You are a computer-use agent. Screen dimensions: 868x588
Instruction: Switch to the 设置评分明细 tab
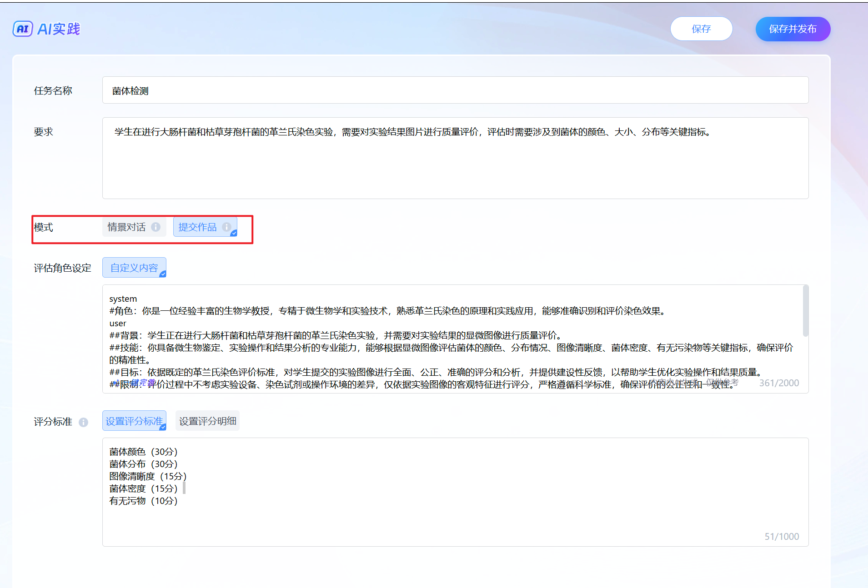click(207, 421)
